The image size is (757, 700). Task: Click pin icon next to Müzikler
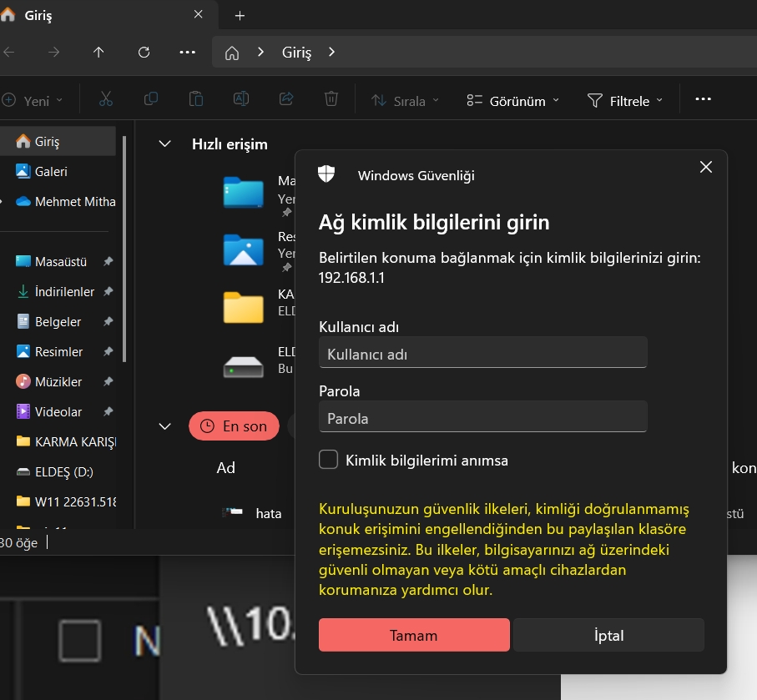pos(109,381)
